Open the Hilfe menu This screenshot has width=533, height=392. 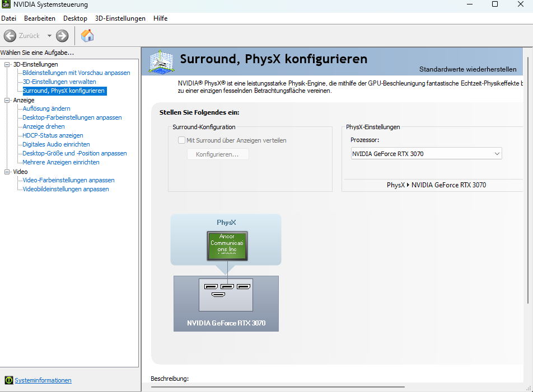point(160,18)
